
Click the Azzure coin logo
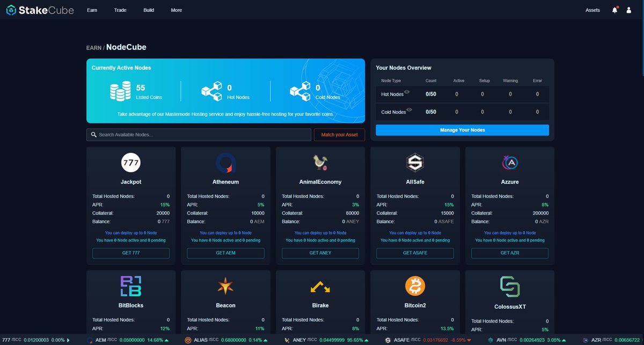pos(510,162)
